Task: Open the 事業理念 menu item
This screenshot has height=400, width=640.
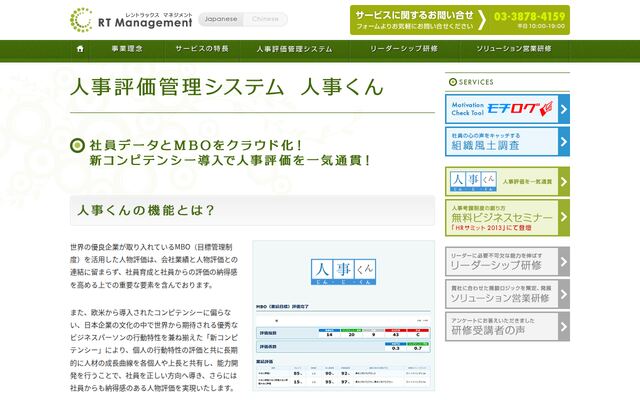Action: 127,49
